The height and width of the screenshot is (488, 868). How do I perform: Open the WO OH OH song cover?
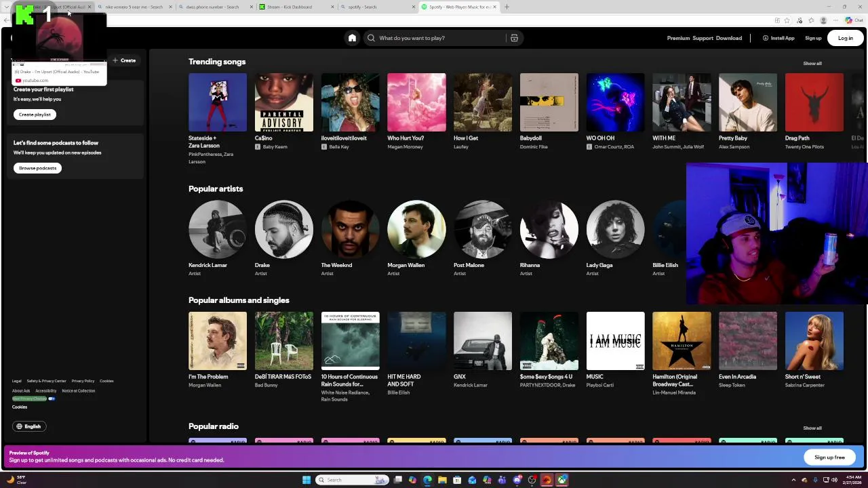tap(616, 102)
